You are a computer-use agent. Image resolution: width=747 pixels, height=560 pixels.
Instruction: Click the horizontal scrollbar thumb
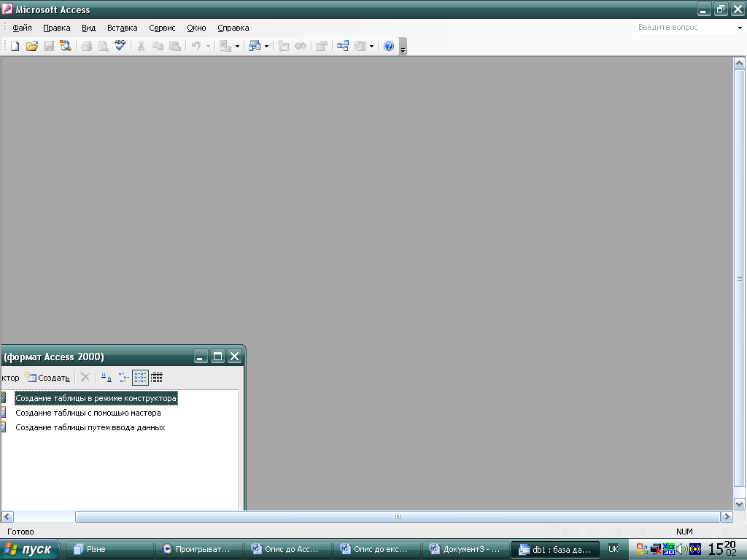coord(398,517)
